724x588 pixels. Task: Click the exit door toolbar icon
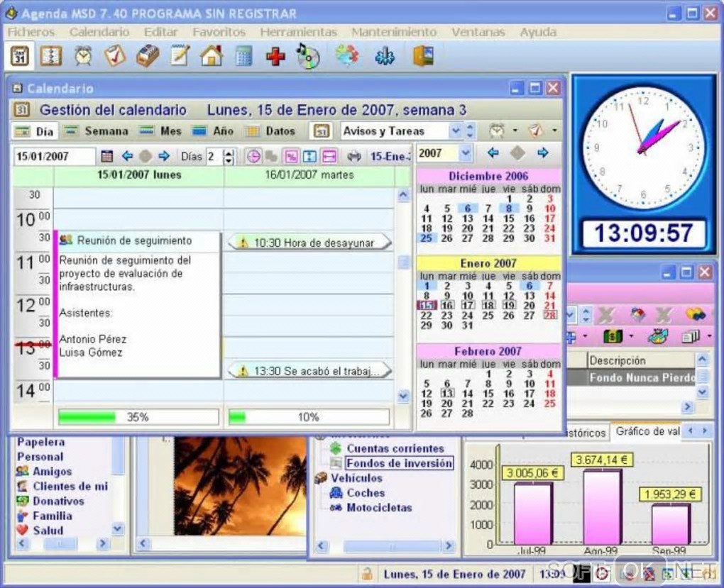pos(423,56)
